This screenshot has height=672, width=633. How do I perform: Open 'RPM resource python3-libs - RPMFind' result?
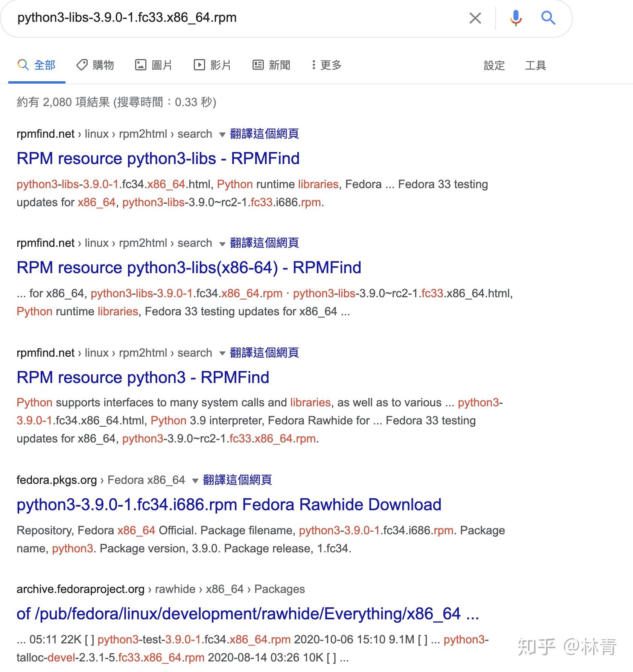(157, 158)
